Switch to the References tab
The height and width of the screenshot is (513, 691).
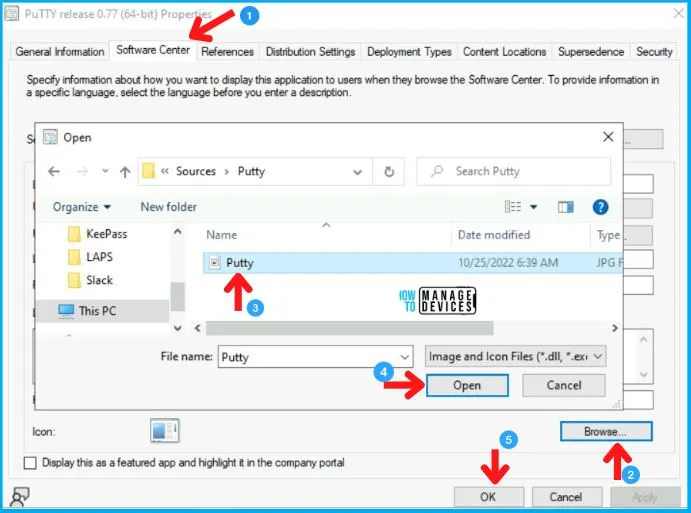(227, 52)
